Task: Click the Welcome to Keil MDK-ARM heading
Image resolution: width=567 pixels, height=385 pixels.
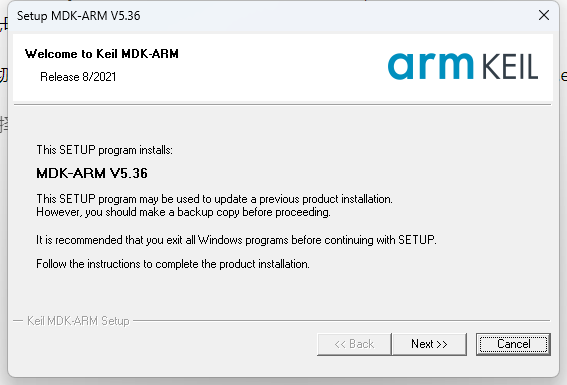Action: [102, 54]
